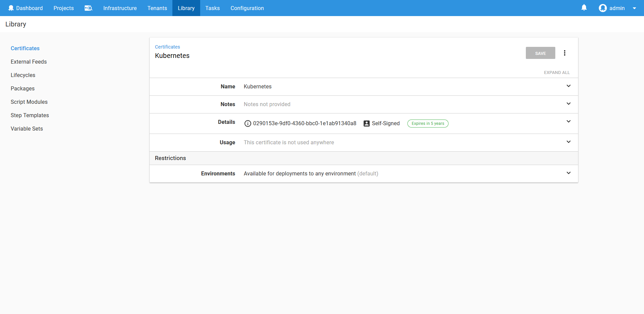
Task: Open the certificate overflow menu (three dots)
Action: (565, 53)
